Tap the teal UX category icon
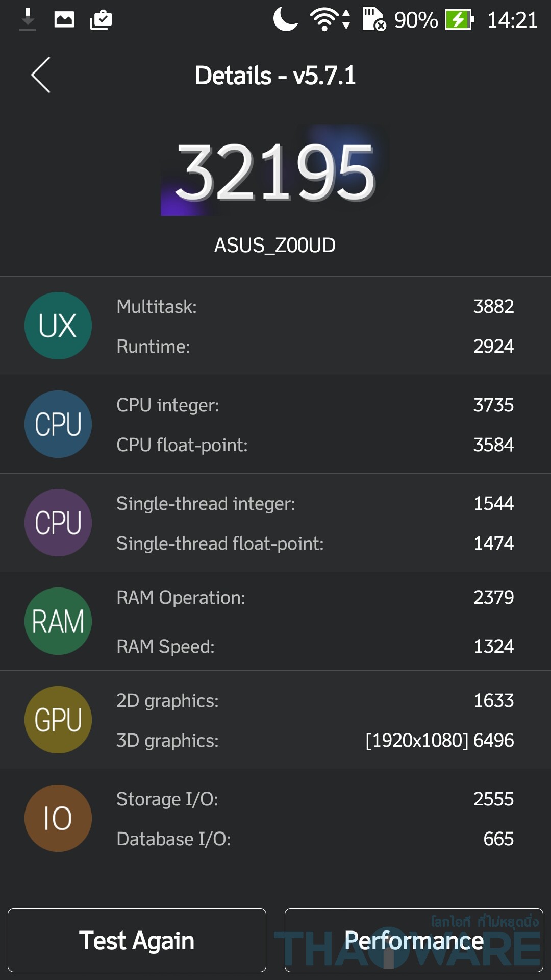Screen dimensions: 551x980 tap(58, 326)
